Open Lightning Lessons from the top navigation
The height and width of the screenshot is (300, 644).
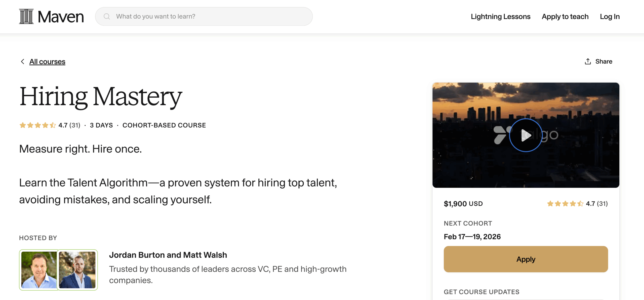click(x=500, y=17)
